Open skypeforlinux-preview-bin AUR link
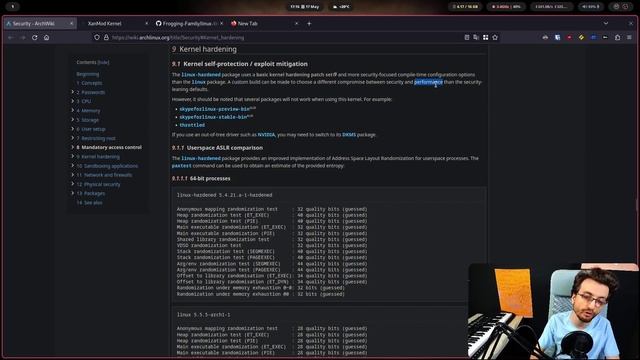The height and width of the screenshot is (360, 640). pos(215,109)
